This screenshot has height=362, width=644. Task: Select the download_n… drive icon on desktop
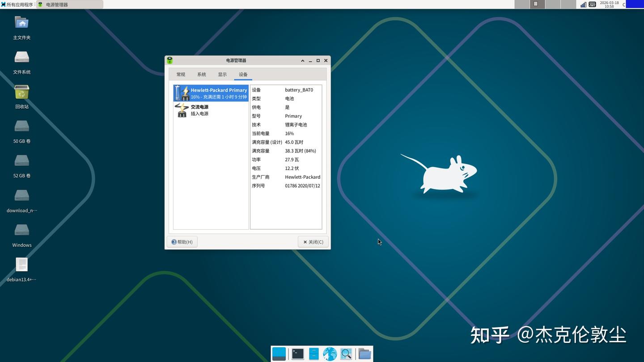tap(21, 196)
